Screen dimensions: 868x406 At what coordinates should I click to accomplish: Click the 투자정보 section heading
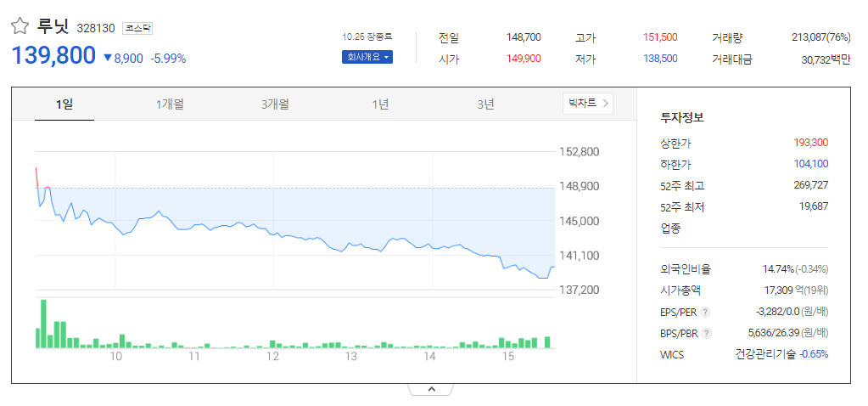click(x=681, y=118)
